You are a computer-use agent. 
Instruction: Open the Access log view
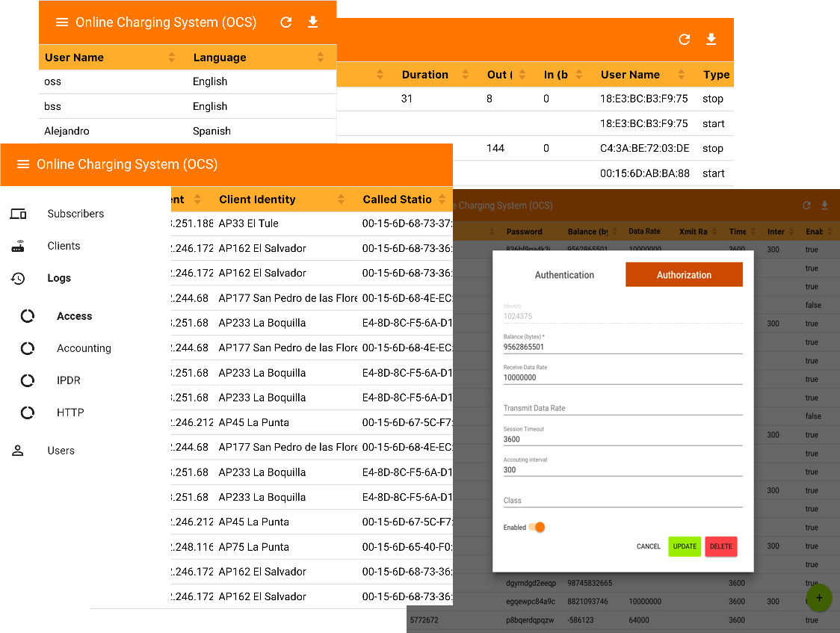[75, 316]
